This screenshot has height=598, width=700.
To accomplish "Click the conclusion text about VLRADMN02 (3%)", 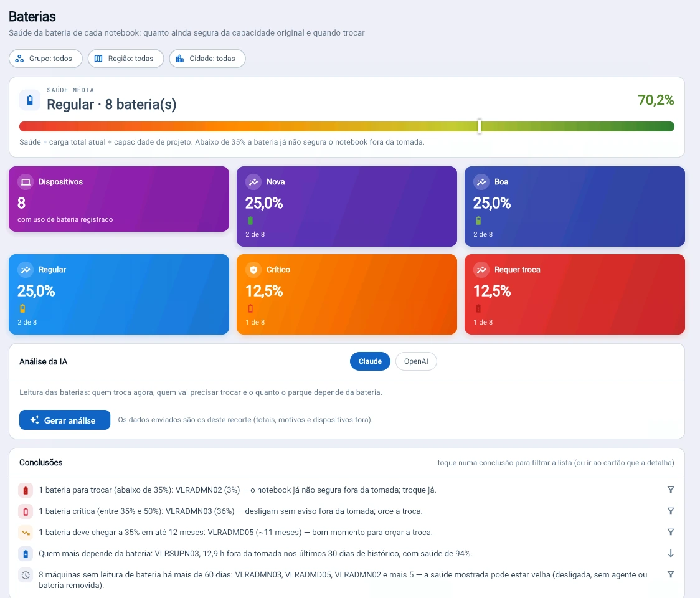I will pyautogui.click(x=237, y=490).
